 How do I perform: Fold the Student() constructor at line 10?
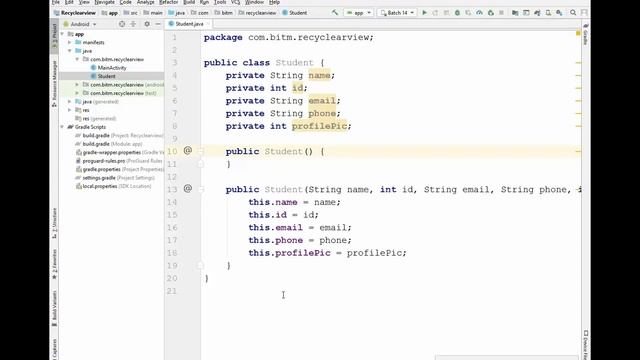pyautogui.click(x=200, y=151)
